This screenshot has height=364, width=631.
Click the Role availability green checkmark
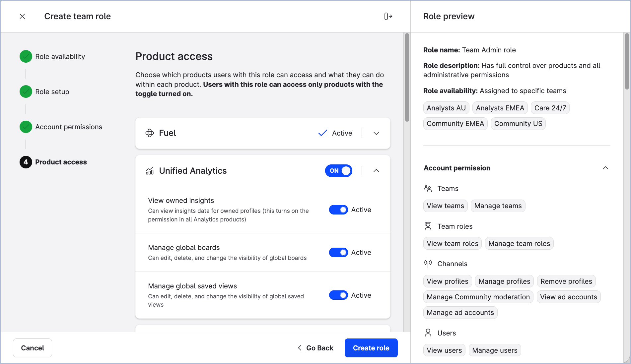tap(26, 57)
